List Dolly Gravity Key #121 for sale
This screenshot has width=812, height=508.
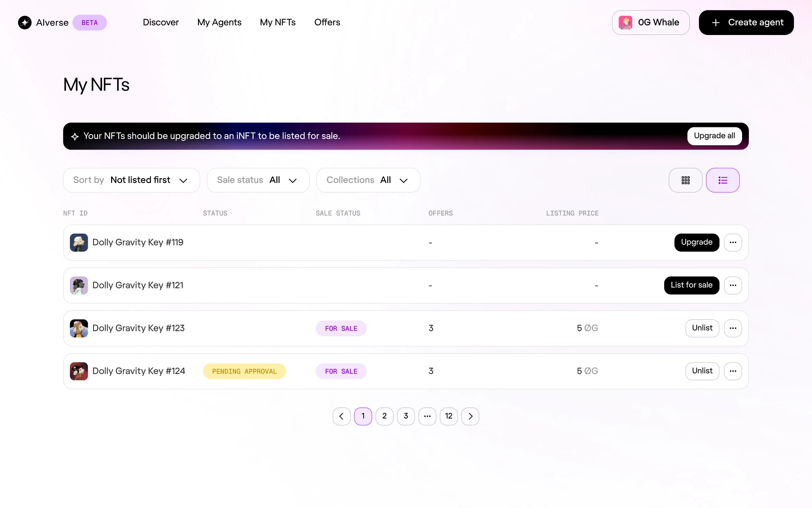coord(691,285)
